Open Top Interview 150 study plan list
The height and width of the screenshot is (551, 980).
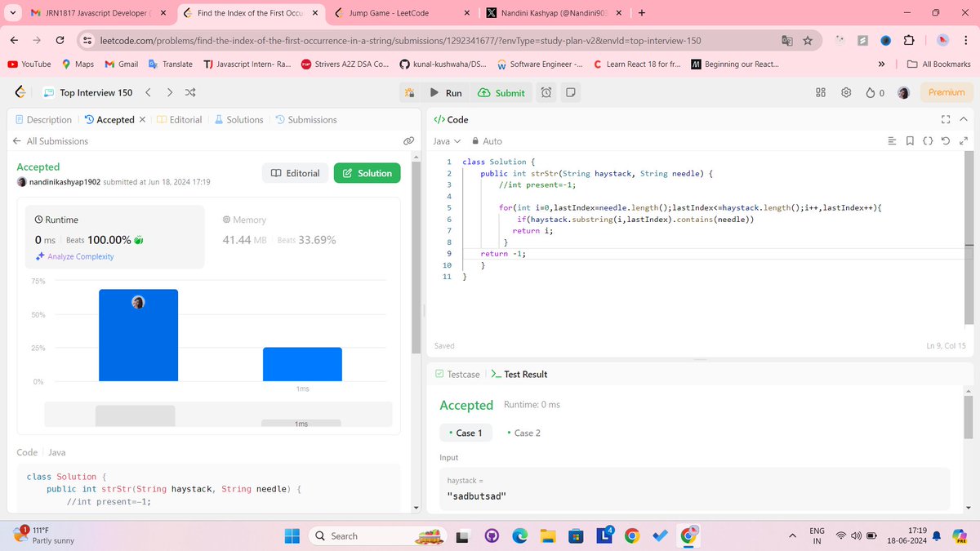(x=87, y=92)
